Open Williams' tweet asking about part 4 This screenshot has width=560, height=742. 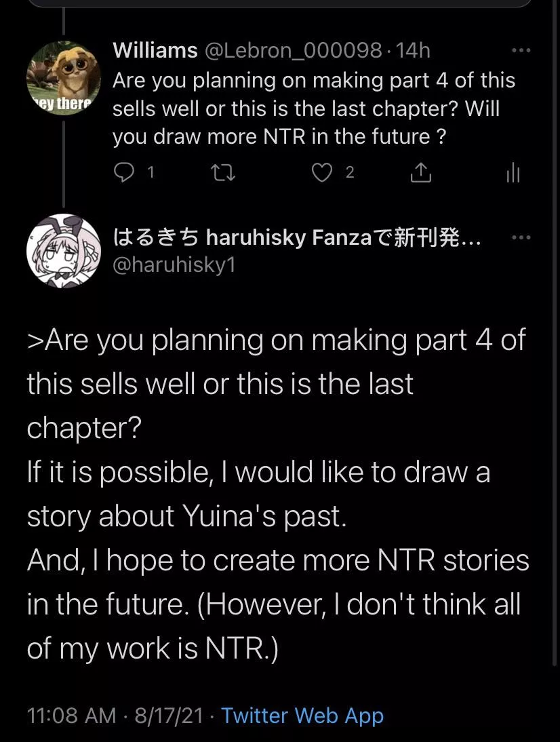(x=313, y=109)
